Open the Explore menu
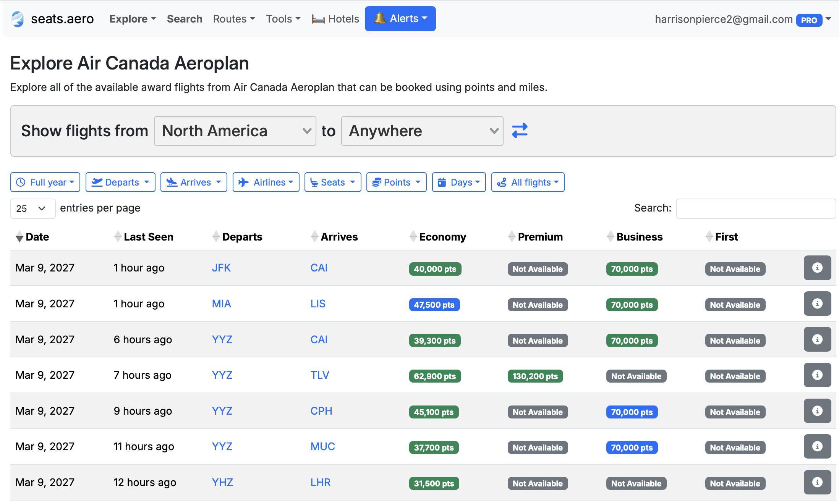The height and width of the screenshot is (504, 839). tap(133, 19)
